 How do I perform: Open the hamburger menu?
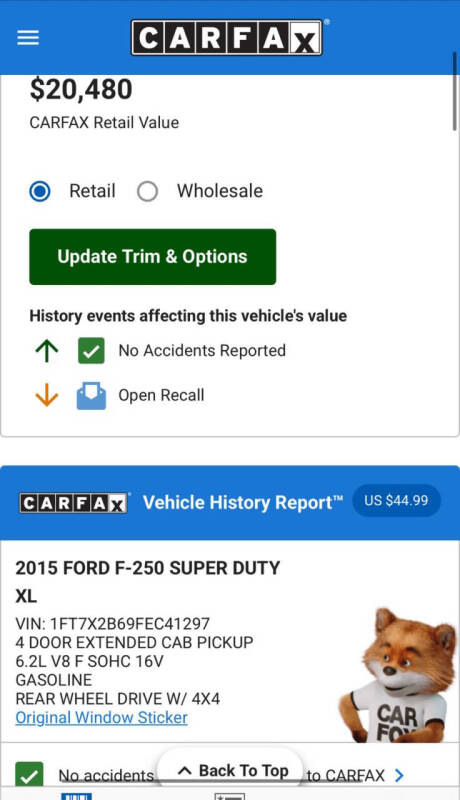(28, 38)
